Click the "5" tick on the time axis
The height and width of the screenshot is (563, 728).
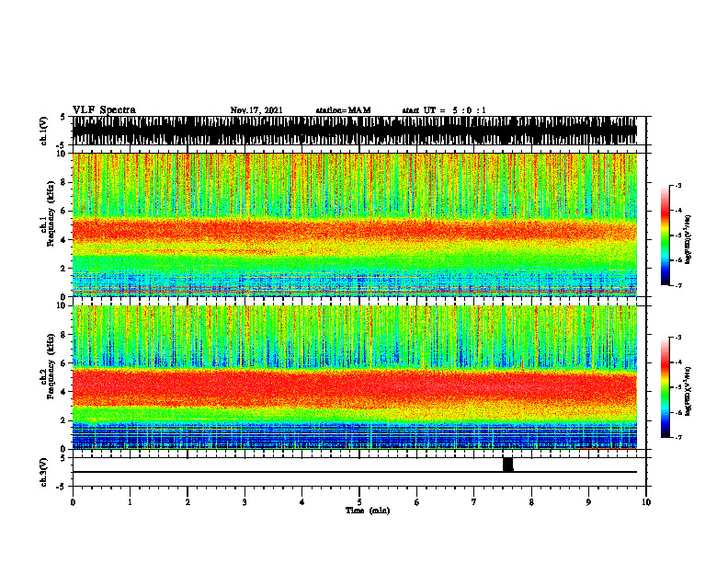pyautogui.click(x=359, y=502)
